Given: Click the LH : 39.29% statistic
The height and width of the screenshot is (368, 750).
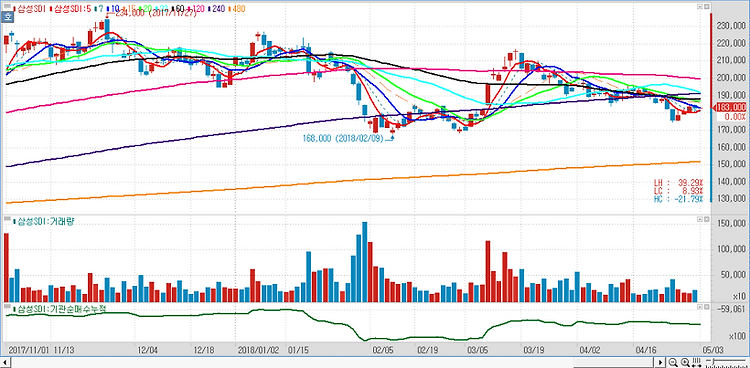Looking at the screenshot, I should tap(679, 182).
